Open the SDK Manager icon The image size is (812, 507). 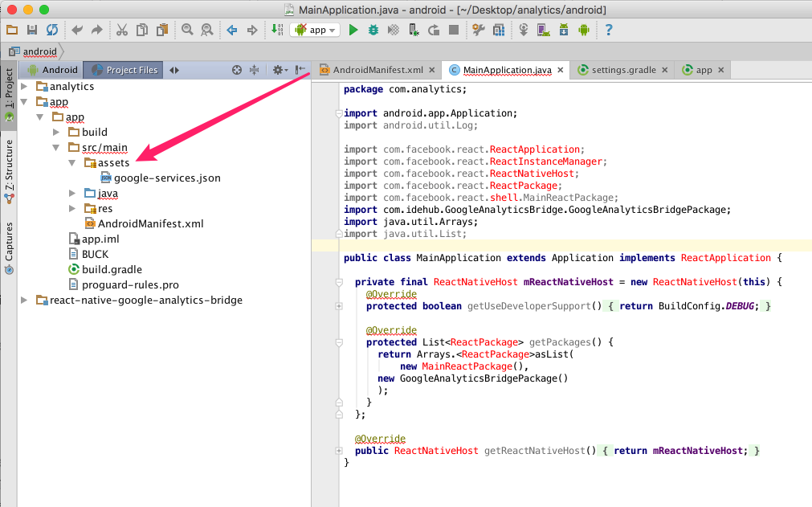pyautogui.click(x=564, y=30)
